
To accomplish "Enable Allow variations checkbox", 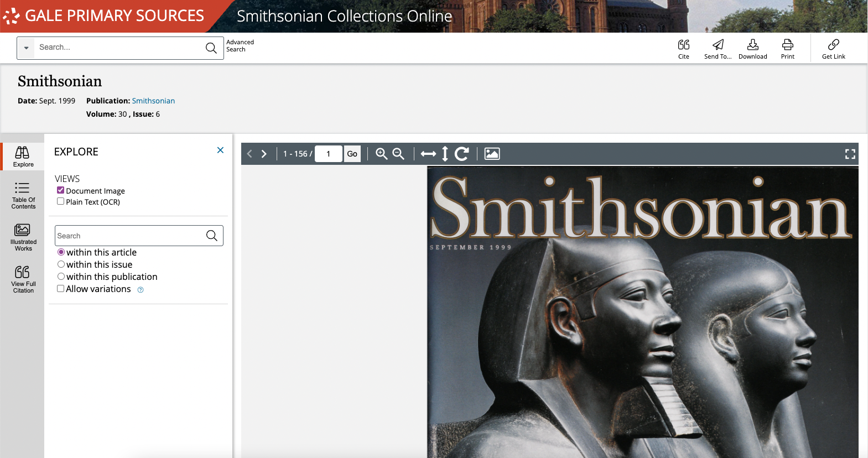I will click(61, 288).
